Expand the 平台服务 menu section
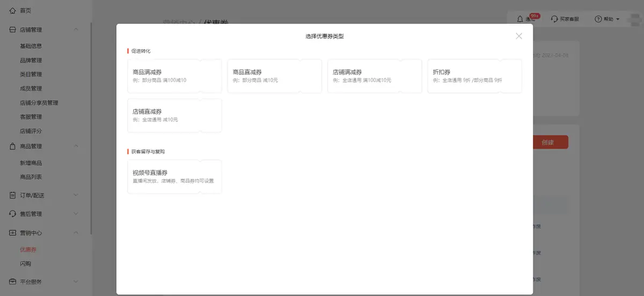The image size is (644, 296). 76,282
